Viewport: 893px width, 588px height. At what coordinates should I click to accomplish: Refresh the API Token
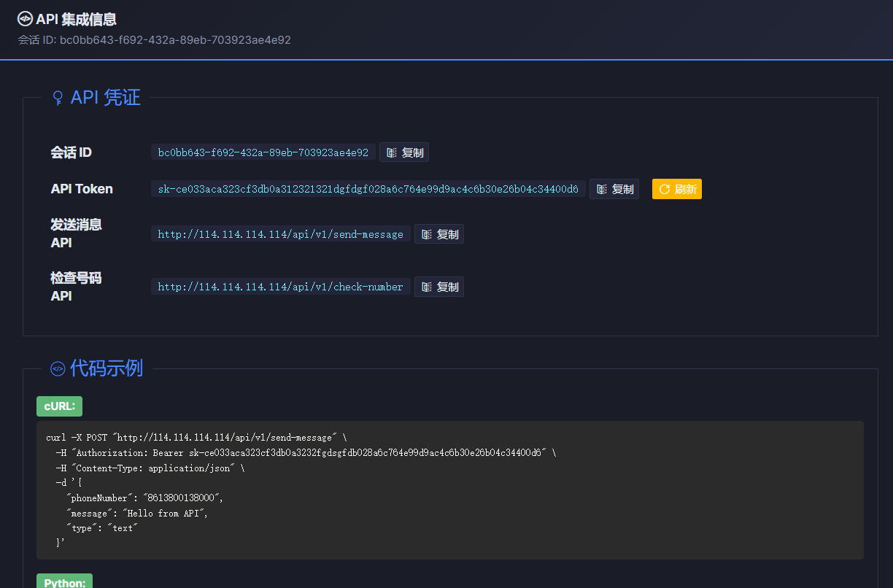[x=677, y=189]
